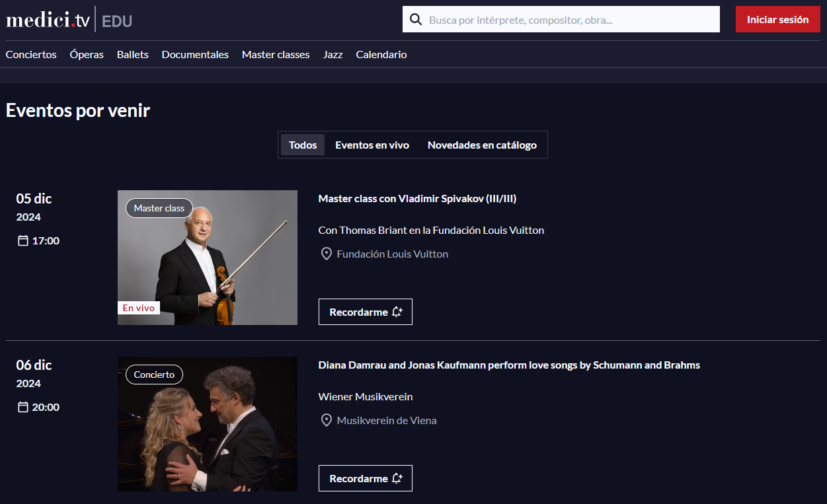
Task: Open the Calendario page
Action: coord(381,55)
